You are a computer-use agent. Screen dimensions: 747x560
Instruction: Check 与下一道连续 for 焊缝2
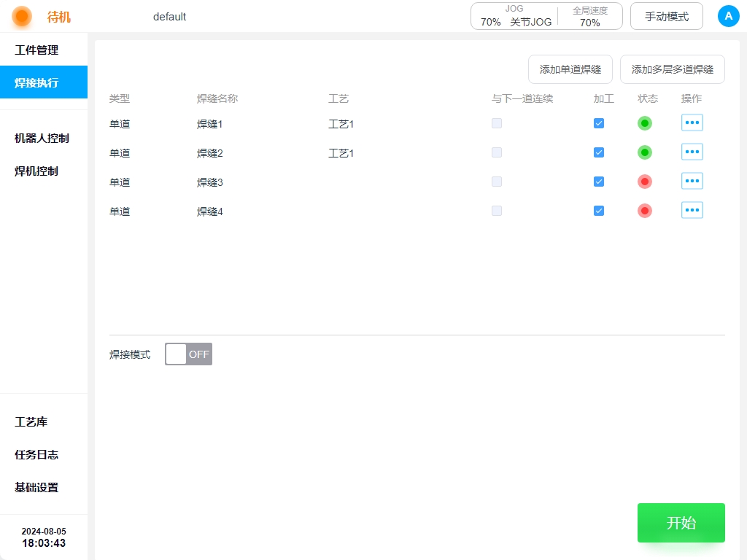[x=497, y=152]
